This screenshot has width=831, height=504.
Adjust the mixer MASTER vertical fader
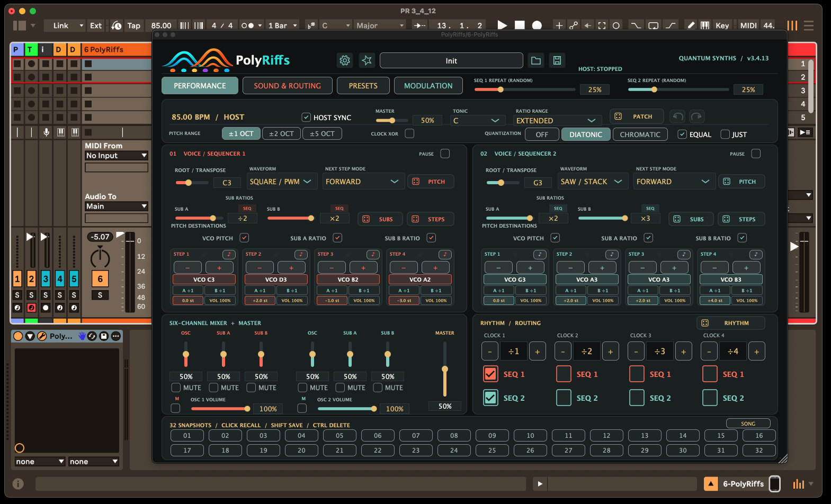[x=445, y=369]
